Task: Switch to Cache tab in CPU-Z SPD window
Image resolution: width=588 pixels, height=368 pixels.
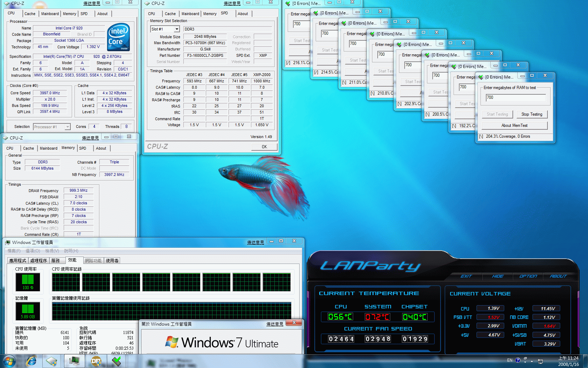Action: coord(170,14)
